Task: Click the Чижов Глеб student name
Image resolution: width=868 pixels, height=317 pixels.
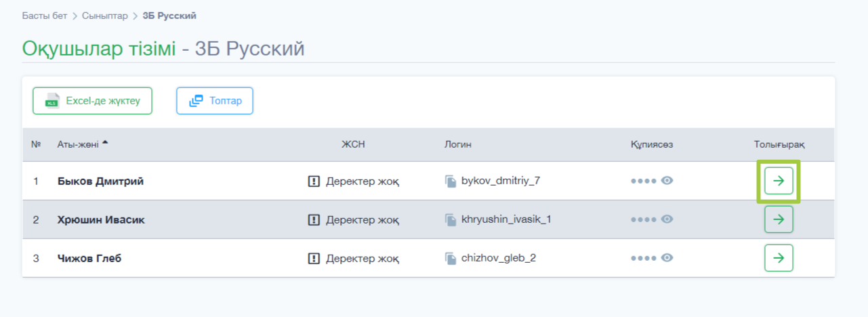Action: click(x=89, y=258)
